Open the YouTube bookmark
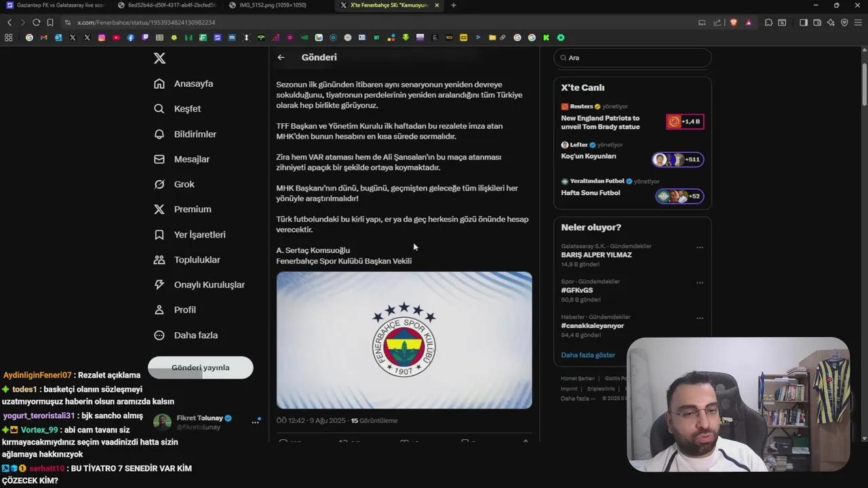 point(116,37)
